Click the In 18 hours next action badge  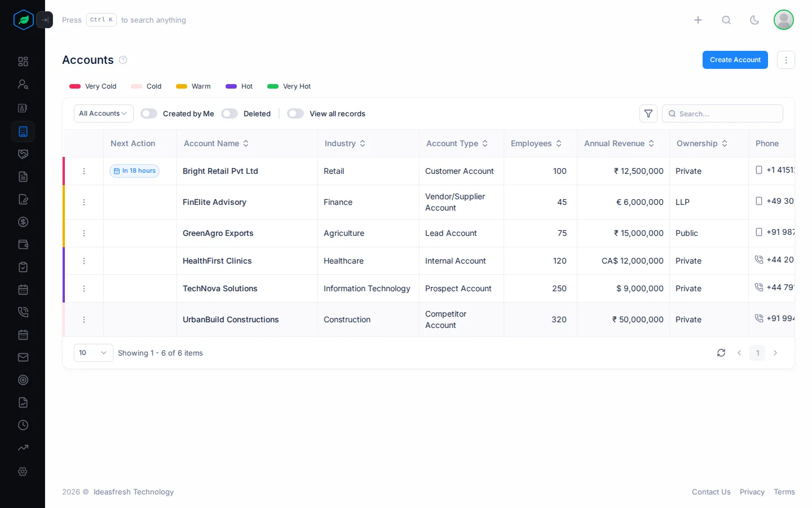[134, 171]
